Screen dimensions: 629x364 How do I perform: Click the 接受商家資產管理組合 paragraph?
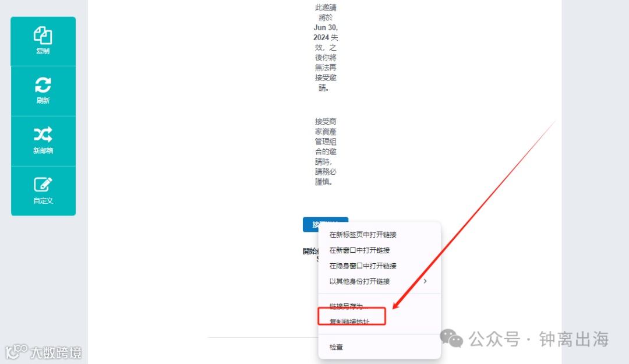pyautogui.click(x=326, y=151)
